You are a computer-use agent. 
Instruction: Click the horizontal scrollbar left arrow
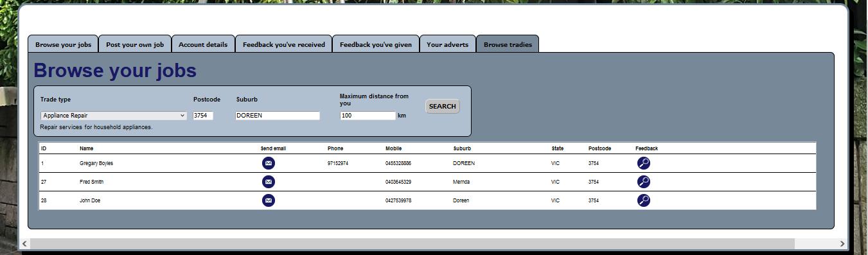pos(24,243)
